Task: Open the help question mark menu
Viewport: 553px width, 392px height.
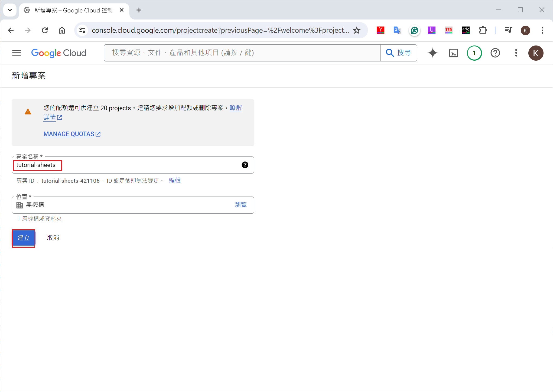Action: [x=495, y=53]
